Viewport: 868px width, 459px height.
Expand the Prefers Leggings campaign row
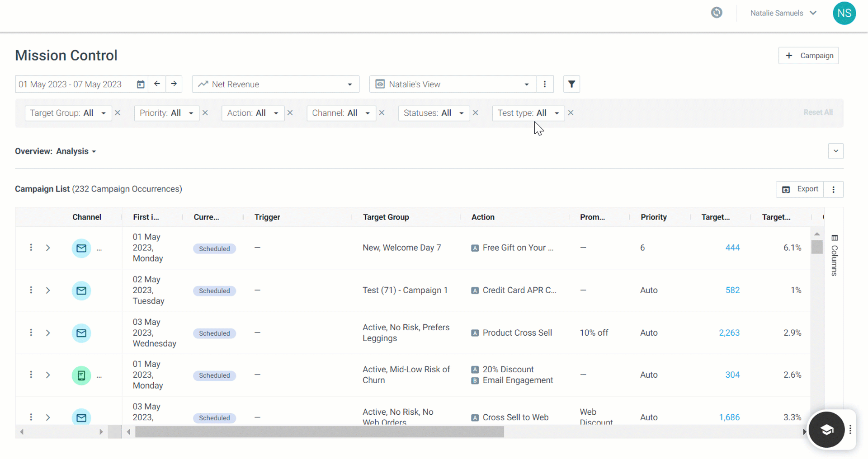48,333
